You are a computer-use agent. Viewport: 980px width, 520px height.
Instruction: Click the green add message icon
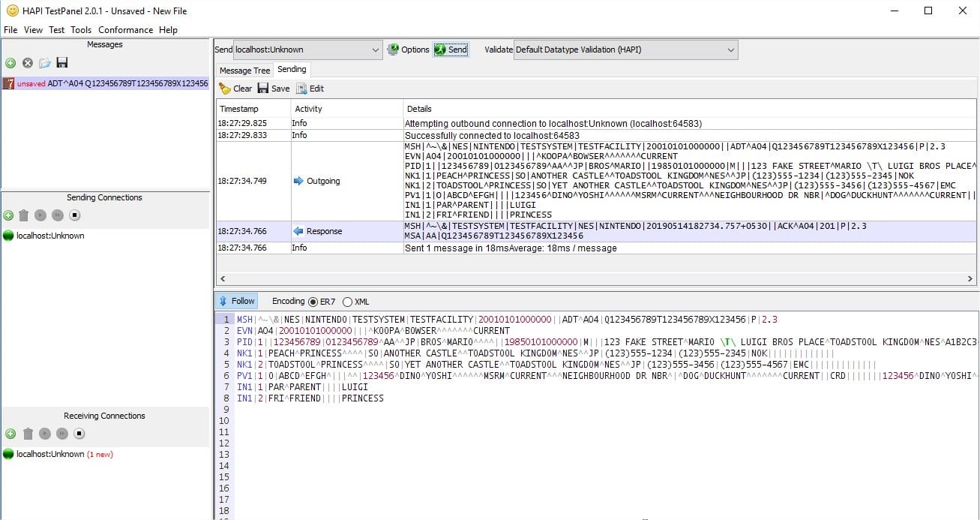10,63
